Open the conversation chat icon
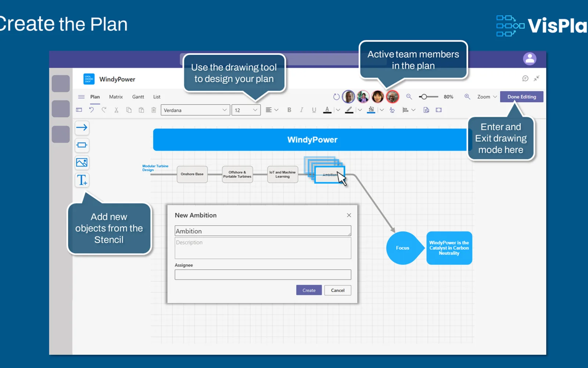Image resolution: width=588 pixels, height=368 pixels. coord(525,78)
